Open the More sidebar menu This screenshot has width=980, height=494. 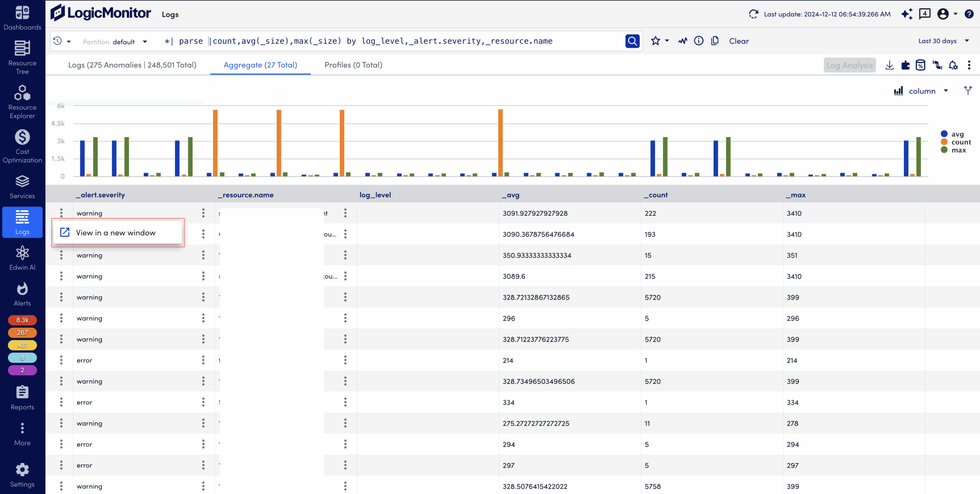click(22, 434)
